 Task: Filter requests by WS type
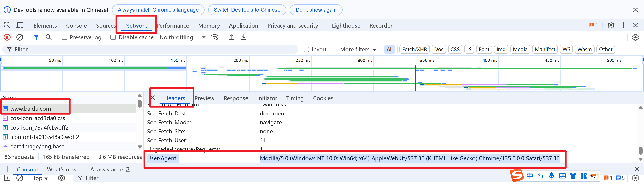click(566, 49)
